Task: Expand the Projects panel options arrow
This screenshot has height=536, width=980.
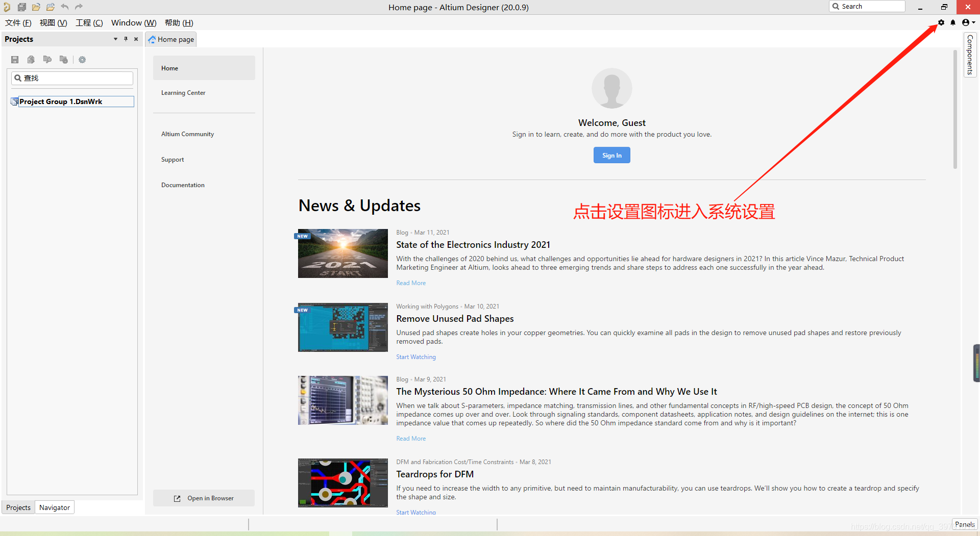Action: click(x=115, y=39)
